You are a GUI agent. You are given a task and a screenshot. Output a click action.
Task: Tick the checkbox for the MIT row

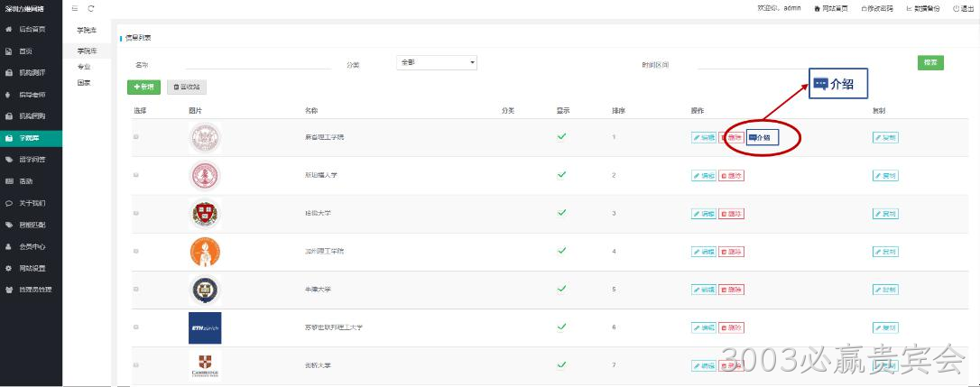(x=136, y=137)
